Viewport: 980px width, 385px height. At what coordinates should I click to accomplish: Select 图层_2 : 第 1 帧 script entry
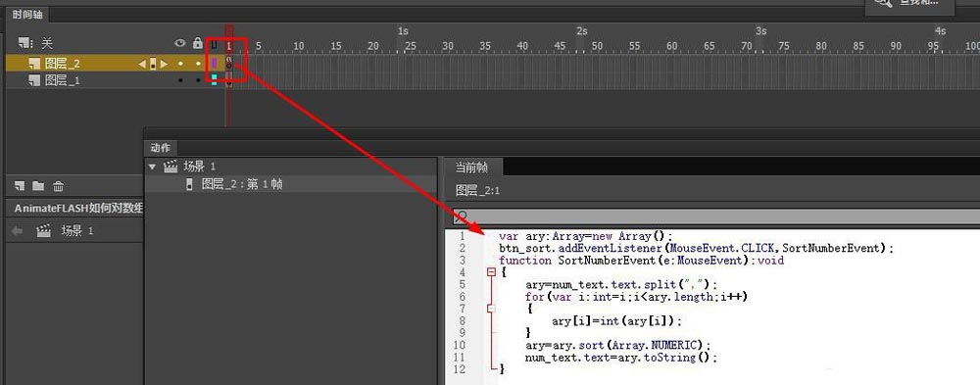click(242, 184)
